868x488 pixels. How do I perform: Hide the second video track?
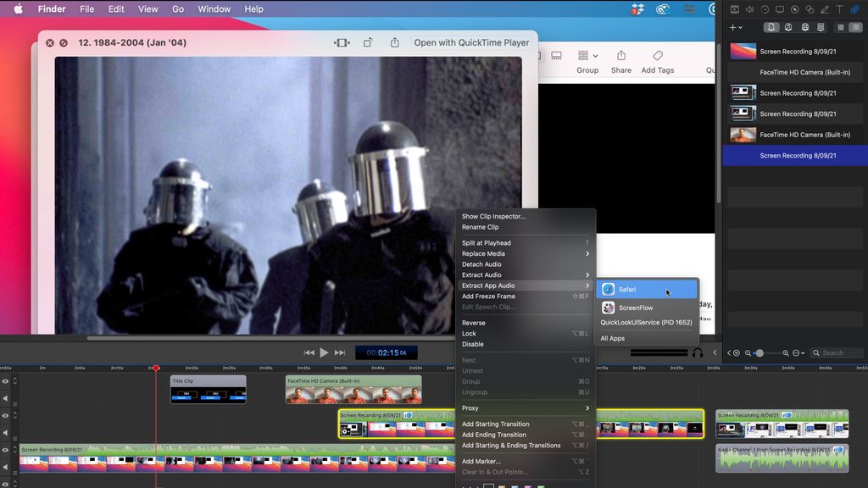coord(5,415)
